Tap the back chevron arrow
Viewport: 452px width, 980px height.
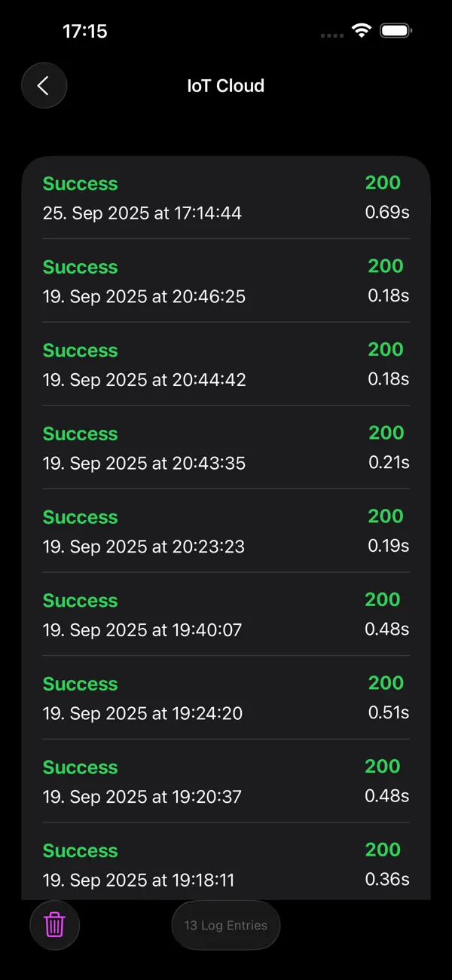pos(44,85)
